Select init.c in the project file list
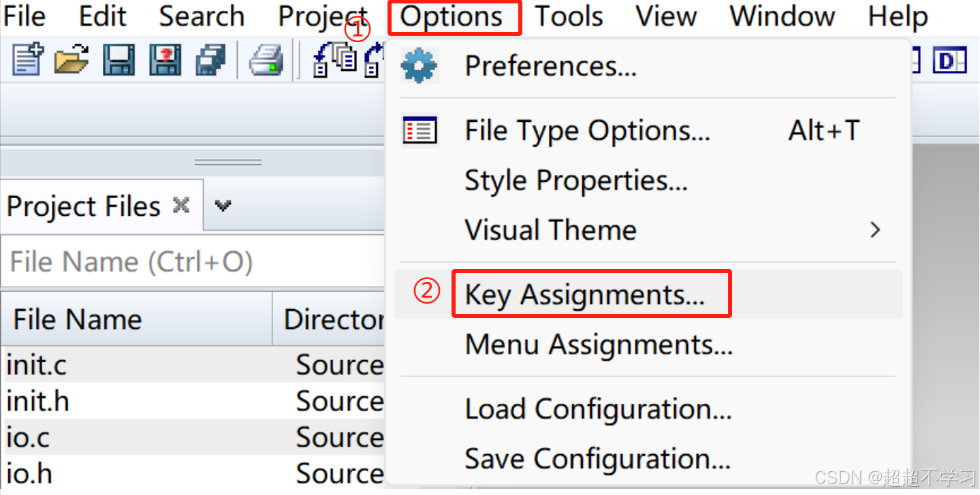The height and width of the screenshot is (495, 980). [37, 366]
